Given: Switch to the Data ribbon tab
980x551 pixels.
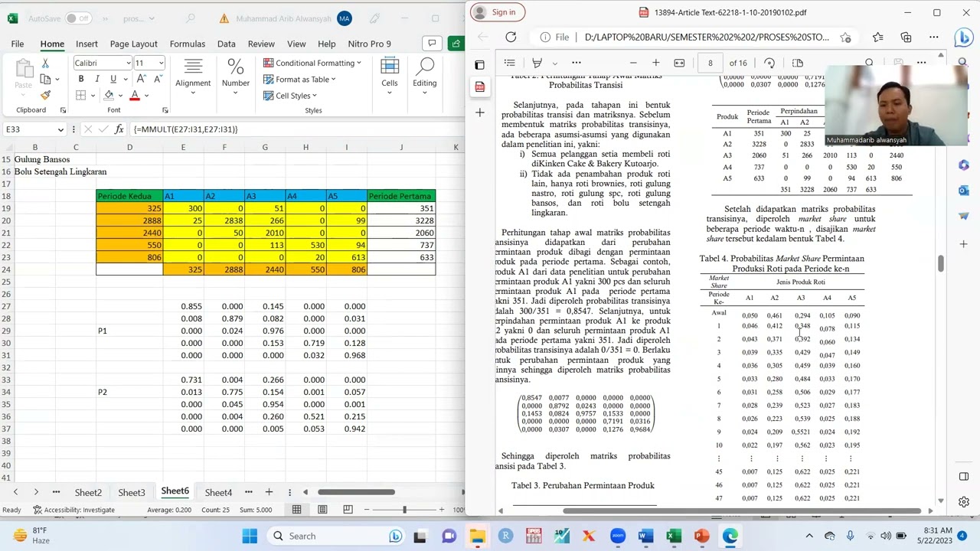Looking at the screenshot, I should [x=226, y=44].
